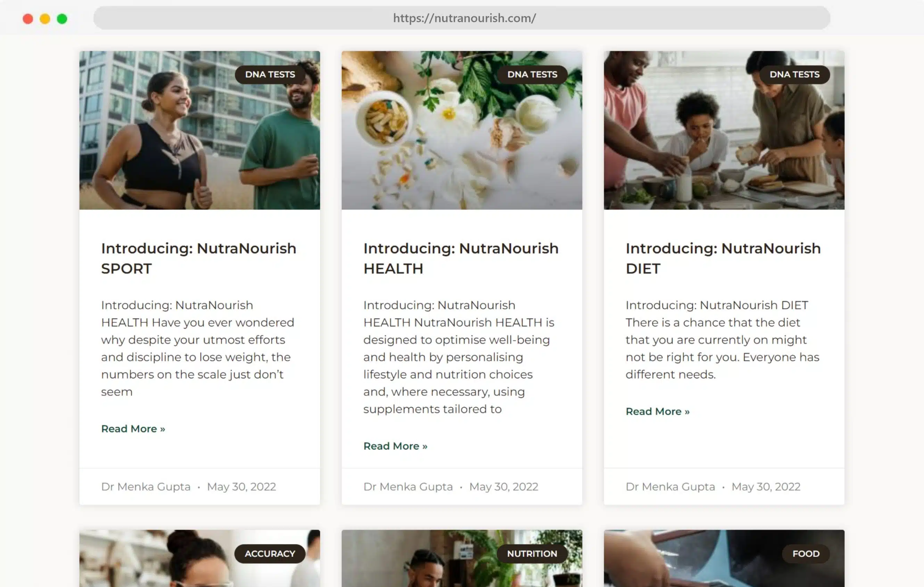Viewport: 924px width, 587px height.
Task: Open the NutraNourish SPORT article title
Action: point(199,258)
